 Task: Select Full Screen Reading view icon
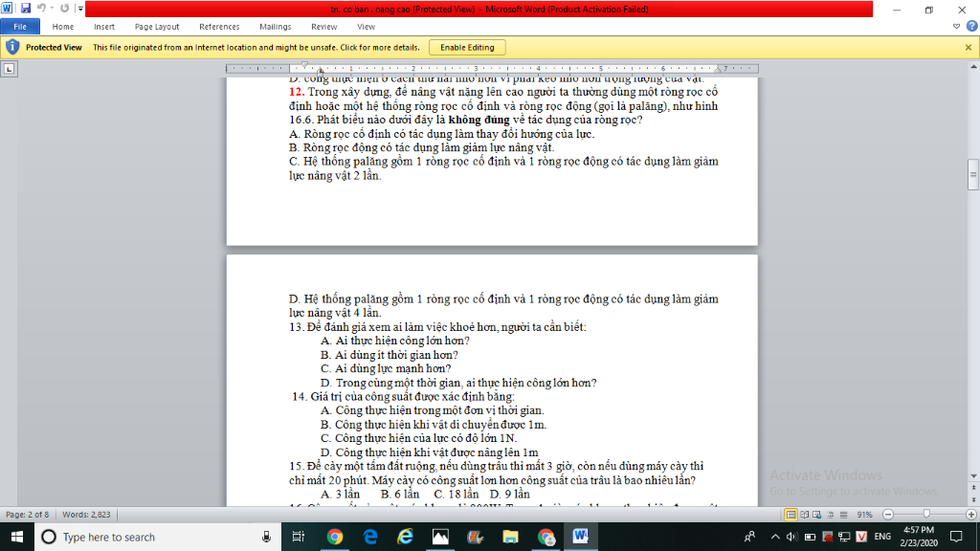coord(804,515)
